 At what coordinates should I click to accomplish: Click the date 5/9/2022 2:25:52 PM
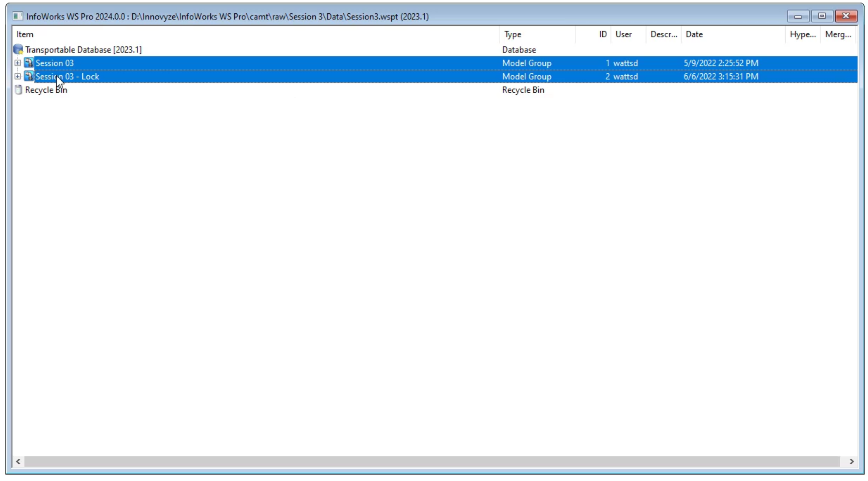click(721, 63)
